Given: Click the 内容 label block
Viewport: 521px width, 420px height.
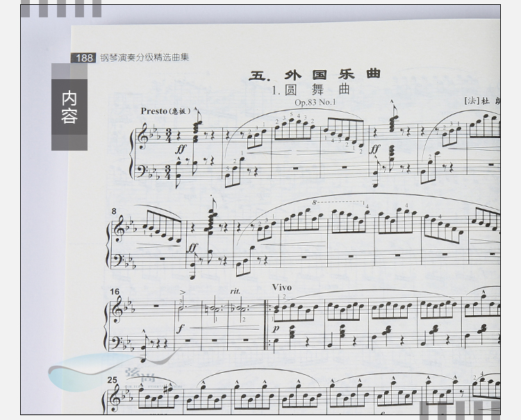Looking at the screenshot, I should [x=69, y=107].
